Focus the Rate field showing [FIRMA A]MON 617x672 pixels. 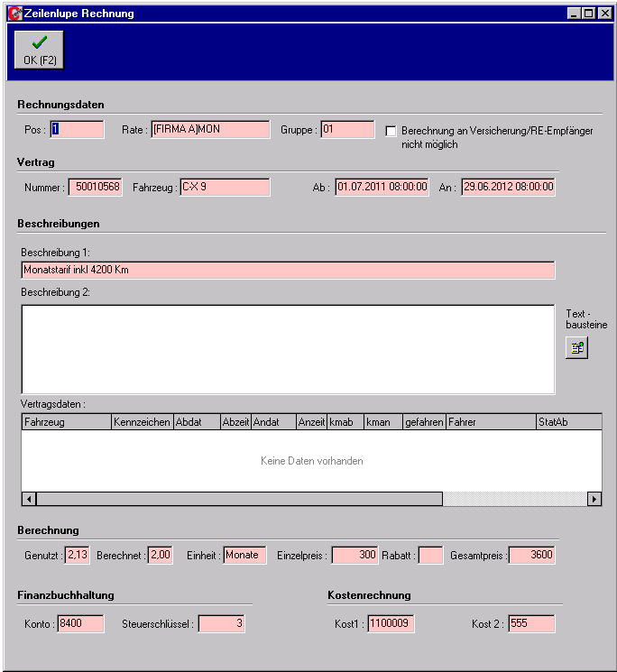tap(210, 130)
